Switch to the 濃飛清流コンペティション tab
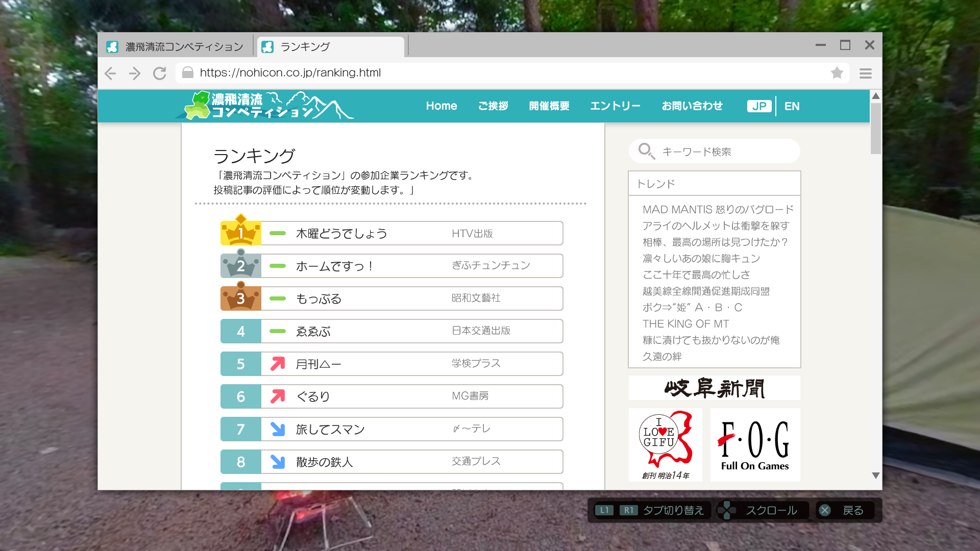Screen dimensions: 980x551 click(x=176, y=47)
